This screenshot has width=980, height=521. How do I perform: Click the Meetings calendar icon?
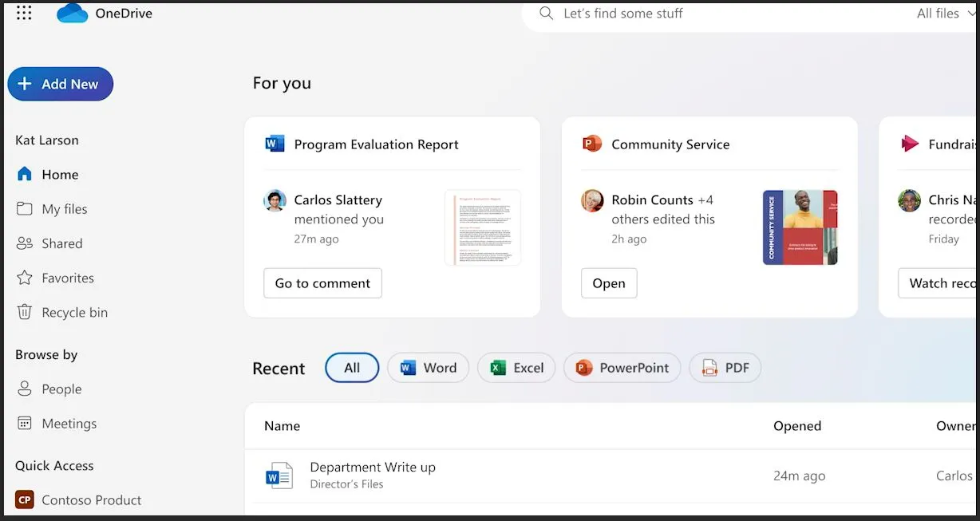click(25, 423)
